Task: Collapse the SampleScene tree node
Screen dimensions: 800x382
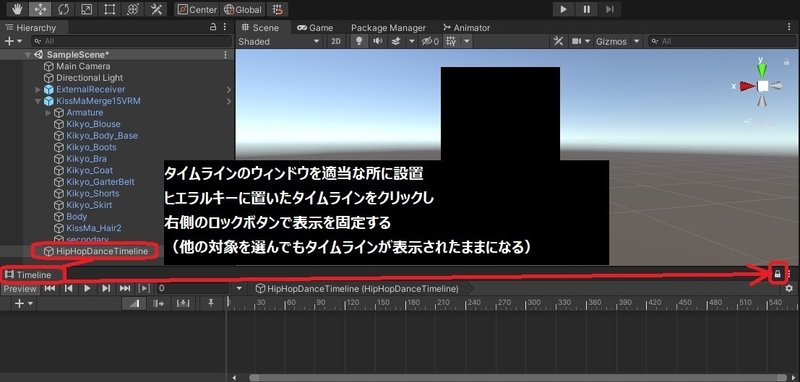Action: [28, 55]
